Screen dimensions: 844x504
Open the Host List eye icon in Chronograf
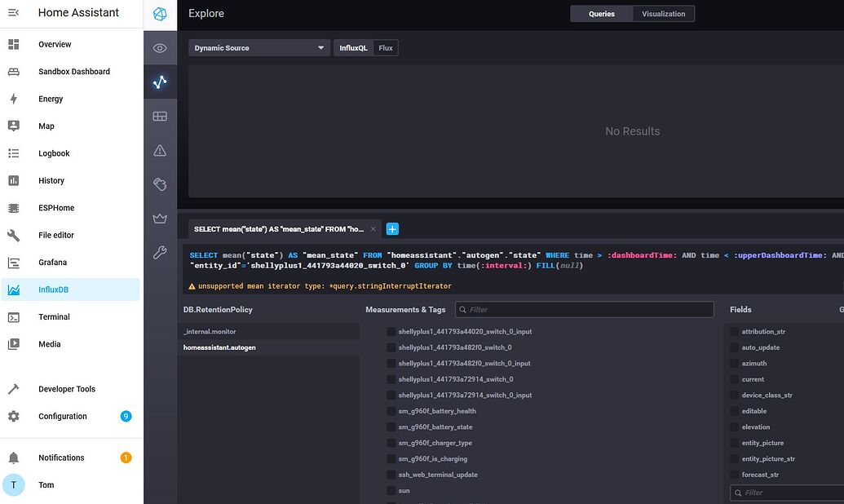(x=160, y=47)
